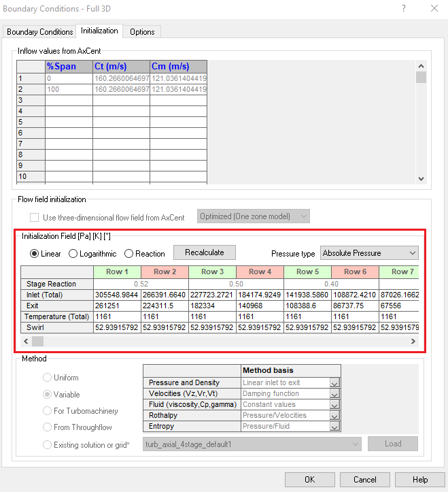Click the %Span column header

tap(69, 67)
